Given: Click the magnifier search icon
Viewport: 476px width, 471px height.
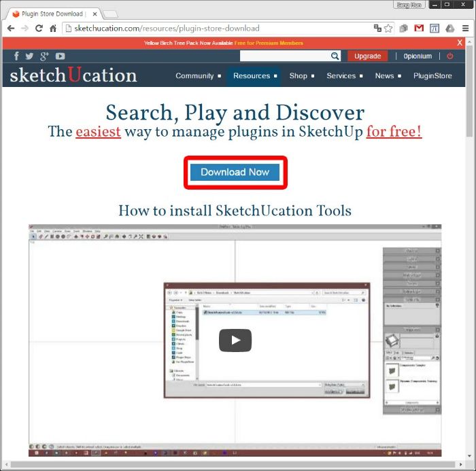Looking at the screenshot, I should point(335,56).
